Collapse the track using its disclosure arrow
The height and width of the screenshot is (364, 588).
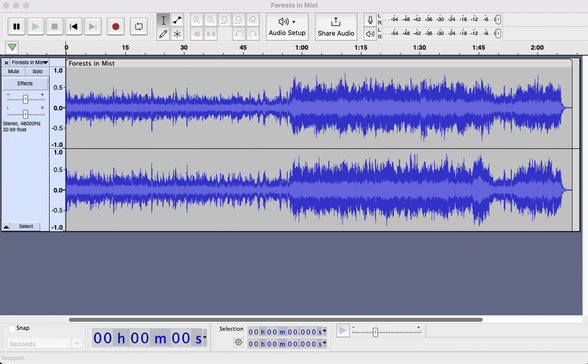tap(6, 226)
